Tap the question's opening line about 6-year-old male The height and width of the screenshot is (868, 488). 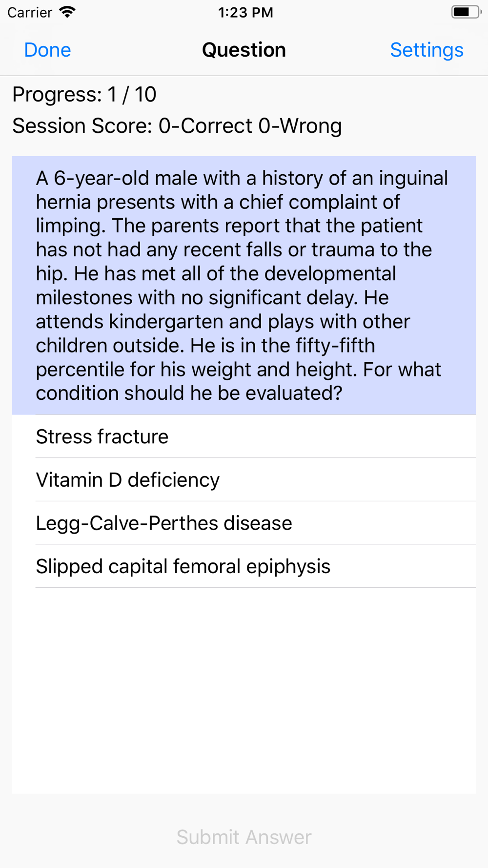pyautogui.click(x=242, y=178)
